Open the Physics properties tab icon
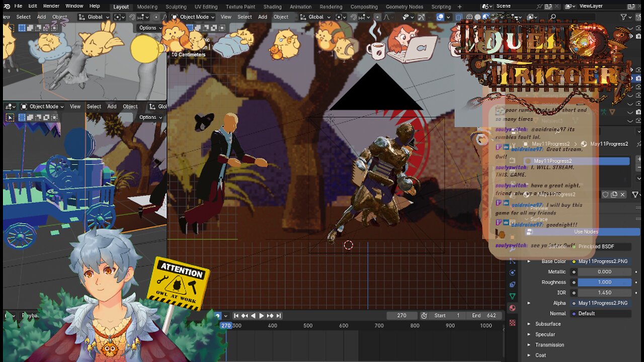This screenshot has height=362, width=644. click(x=513, y=273)
